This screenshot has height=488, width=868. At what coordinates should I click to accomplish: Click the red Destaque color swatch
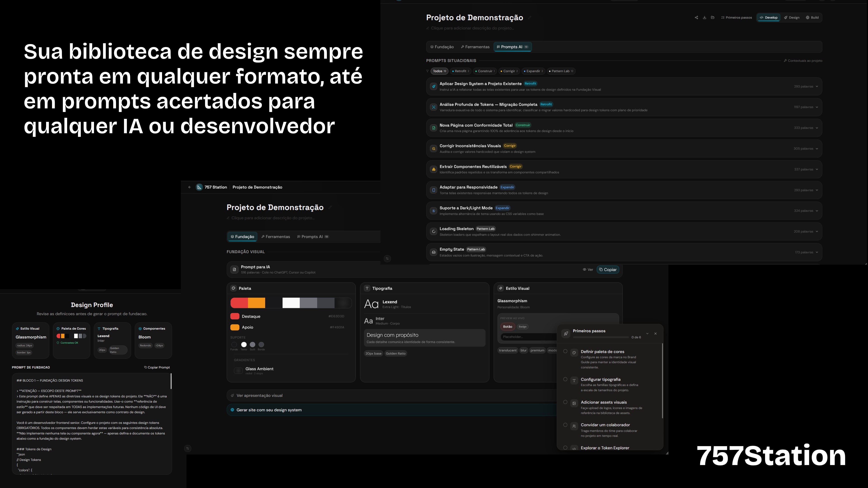235,316
